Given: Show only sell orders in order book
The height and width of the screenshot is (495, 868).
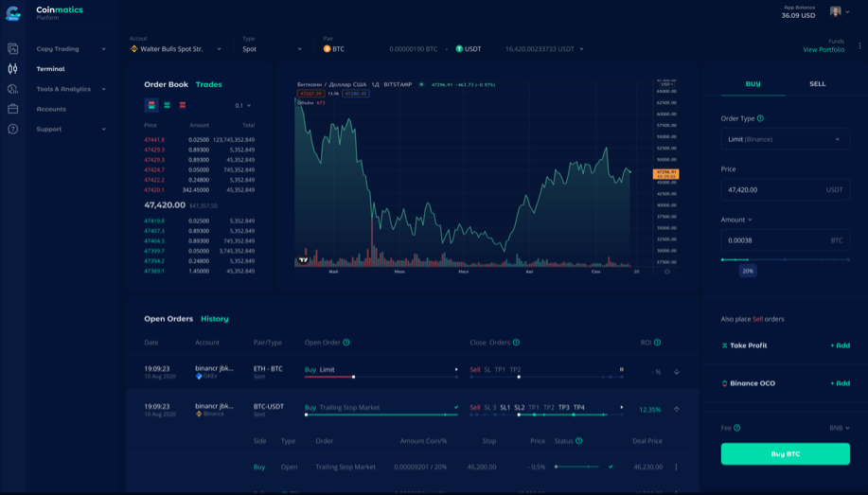Looking at the screenshot, I should (183, 105).
